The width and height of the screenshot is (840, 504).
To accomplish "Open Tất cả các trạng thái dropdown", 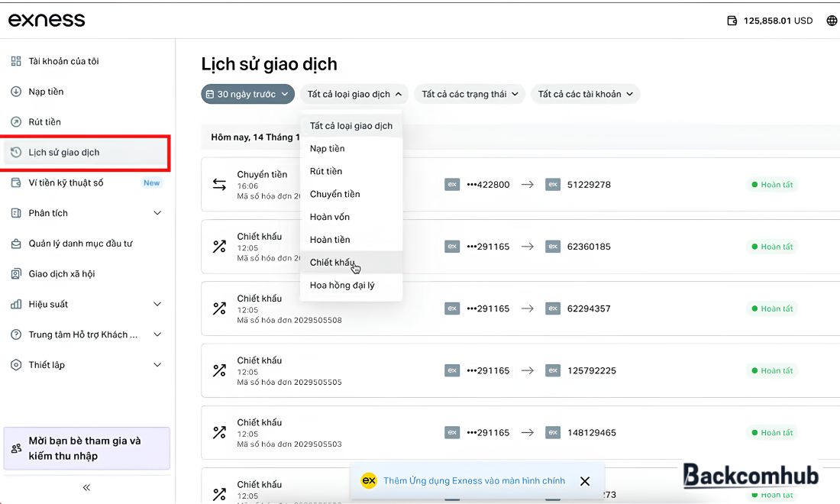I will click(470, 94).
